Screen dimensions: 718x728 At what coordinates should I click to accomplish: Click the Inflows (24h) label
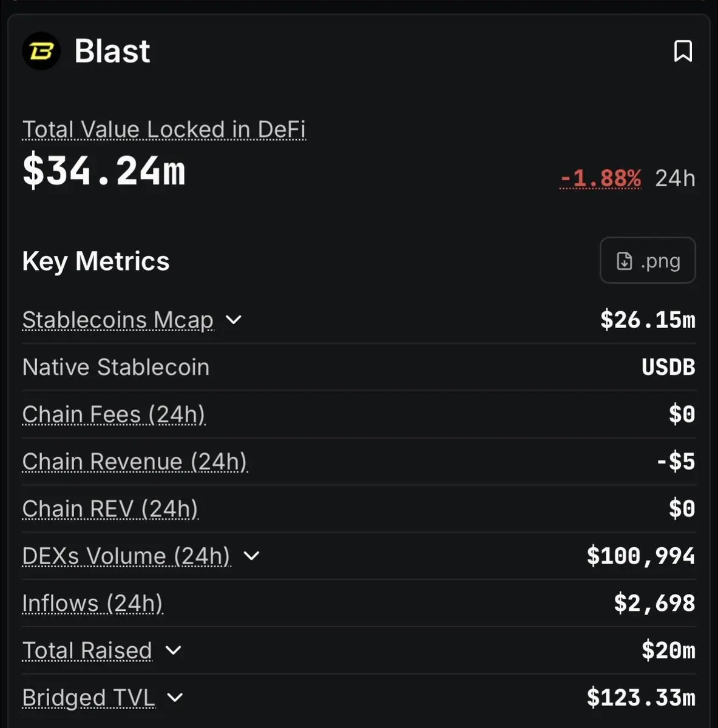pos(92,603)
